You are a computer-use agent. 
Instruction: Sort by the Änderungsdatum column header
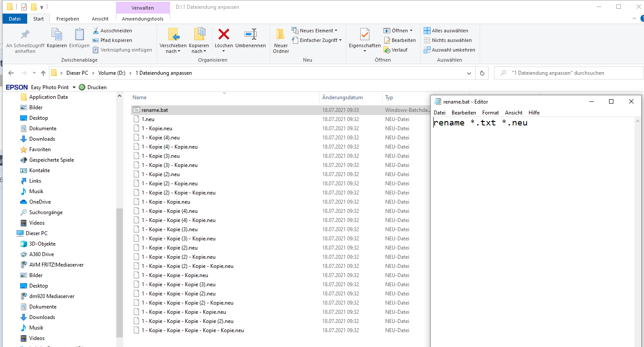pyautogui.click(x=342, y=97)
